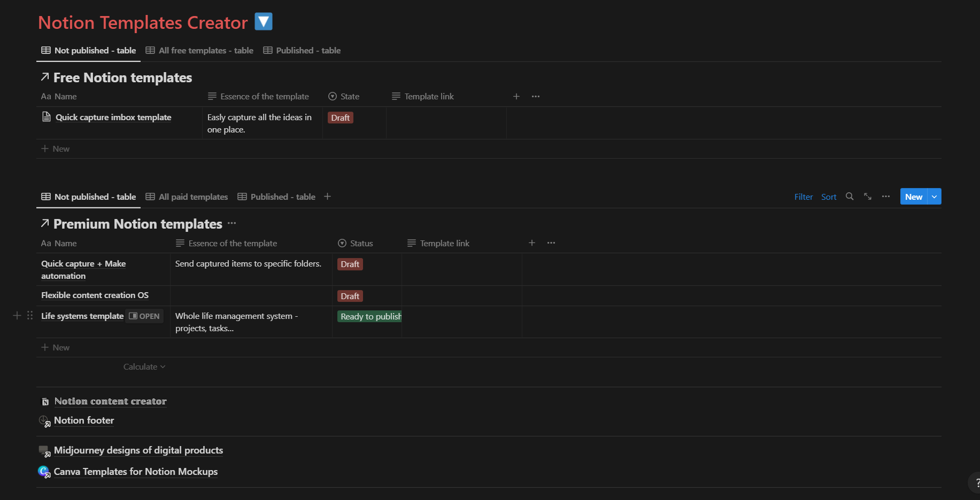
Task: Click the Notion footer link icon
Action: point(45,421)
